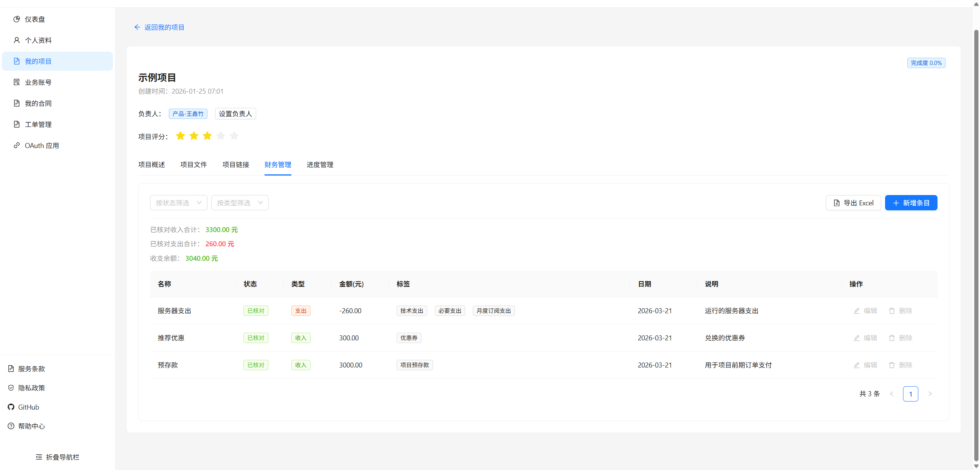Switch to the 项目文件 tab
980x470 pixels.
tap(193, 165)
